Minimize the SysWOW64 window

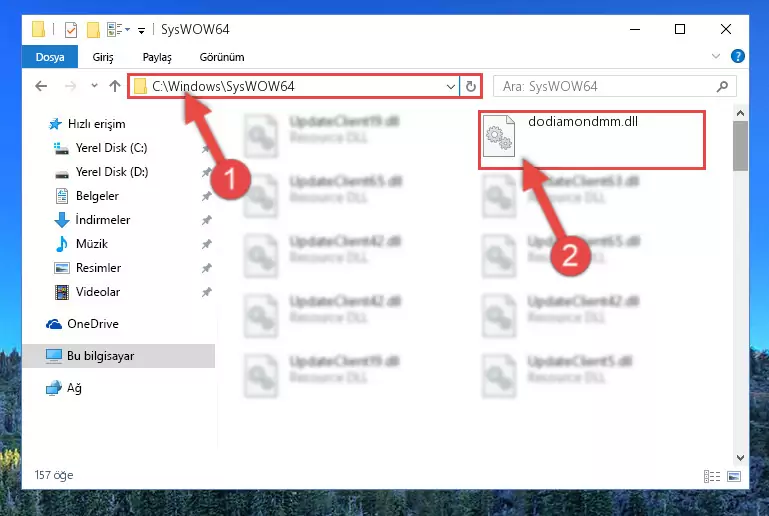point(635,29)
